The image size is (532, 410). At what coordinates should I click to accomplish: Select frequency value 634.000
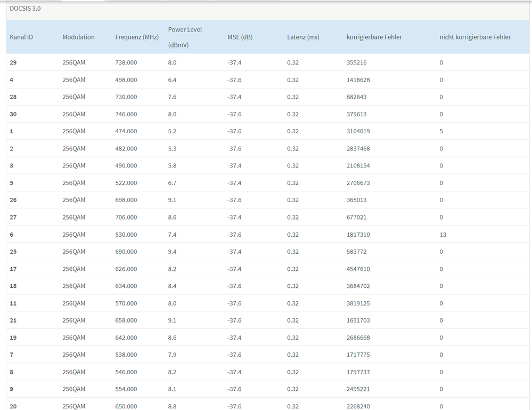(x=126, y=286)
